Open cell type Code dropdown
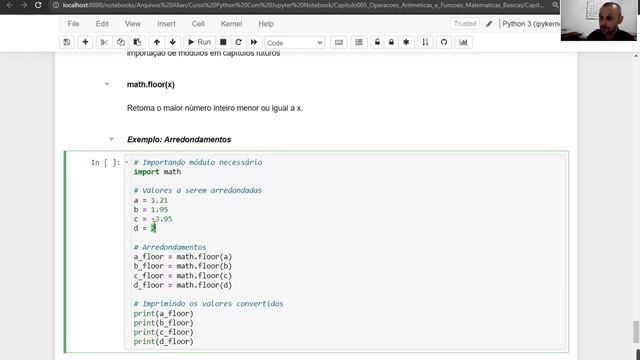This screenshot has height=360, width=640. point(295,42)
